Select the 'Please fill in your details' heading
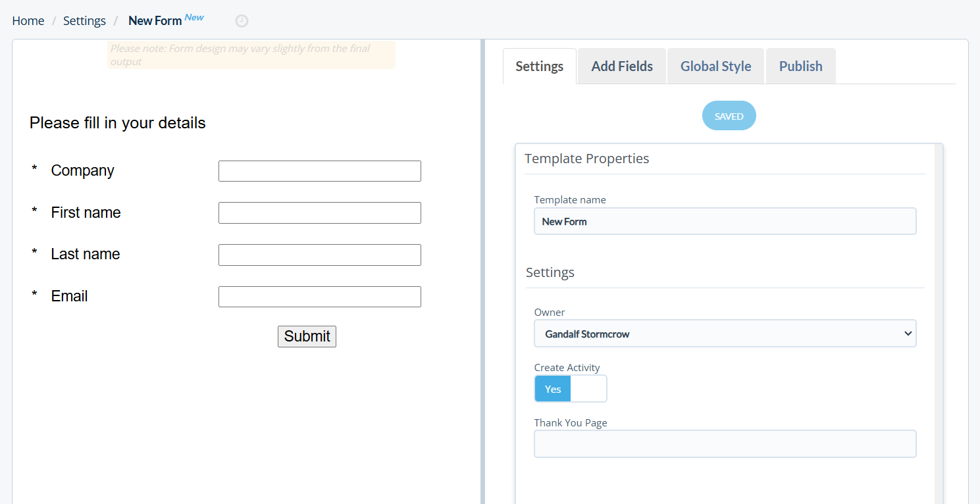 [118, 123]
